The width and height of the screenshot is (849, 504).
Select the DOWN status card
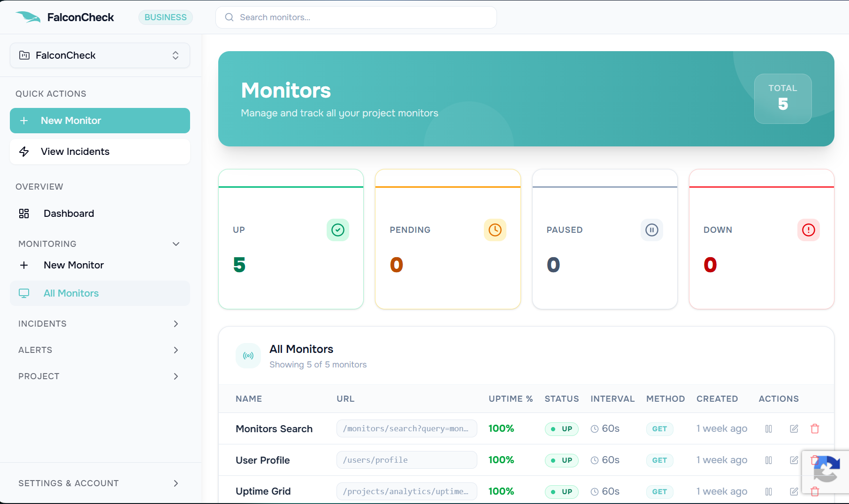coord(762,239)
